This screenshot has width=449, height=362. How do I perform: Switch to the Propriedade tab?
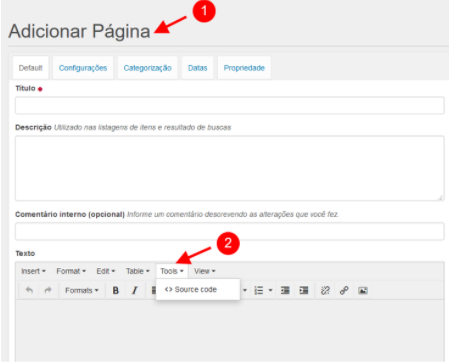pos(244,68)
